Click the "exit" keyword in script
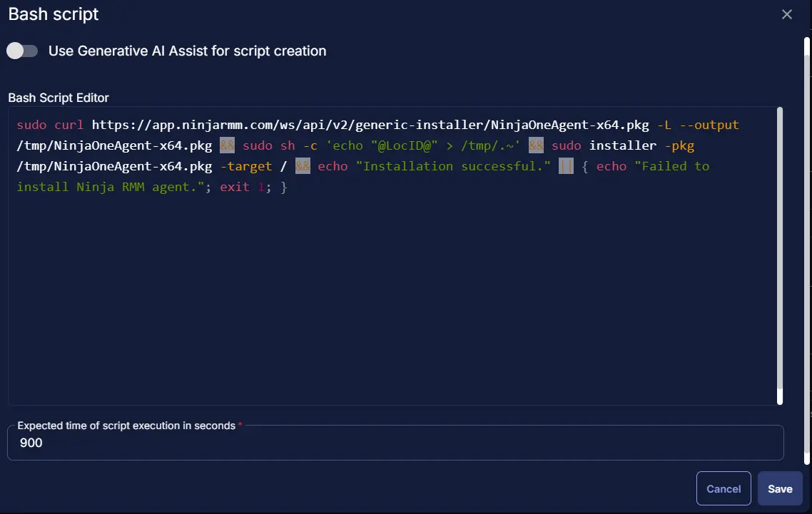812x514 pixels. pyautogui.click(x=235, y=187)
